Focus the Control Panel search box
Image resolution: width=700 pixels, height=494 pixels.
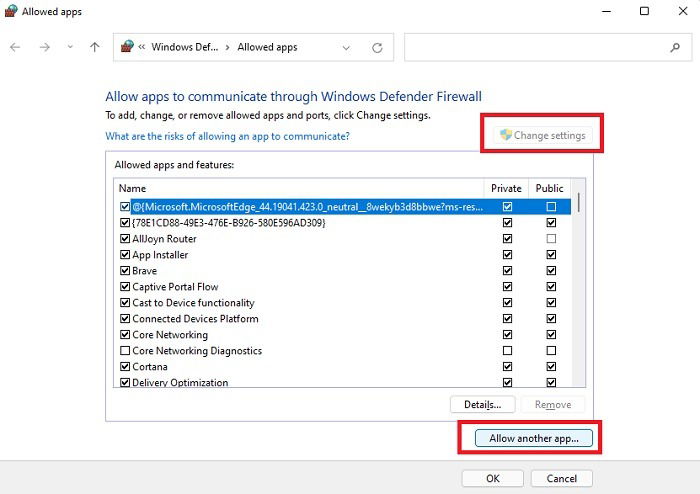tap(548, 47)
